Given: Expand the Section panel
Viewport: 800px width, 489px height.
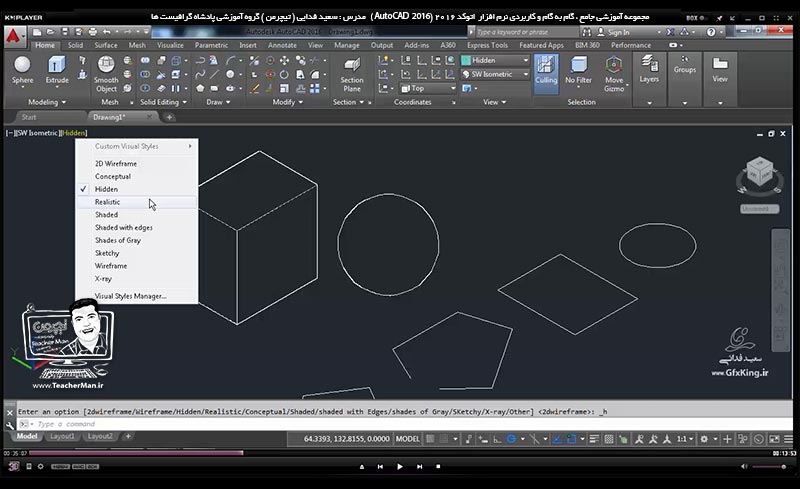Looking at the screenshot, I should [348, 102].
